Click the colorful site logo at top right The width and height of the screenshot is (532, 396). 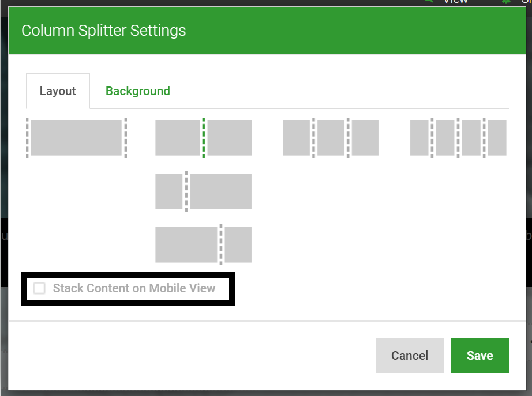click(527, 2)
